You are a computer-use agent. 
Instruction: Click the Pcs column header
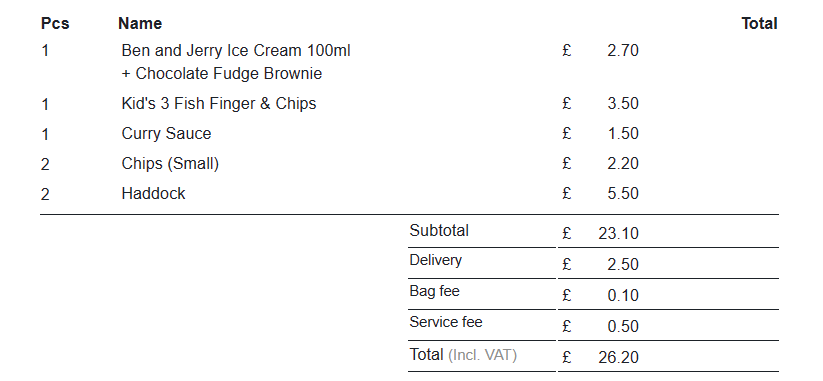point(55,24)
